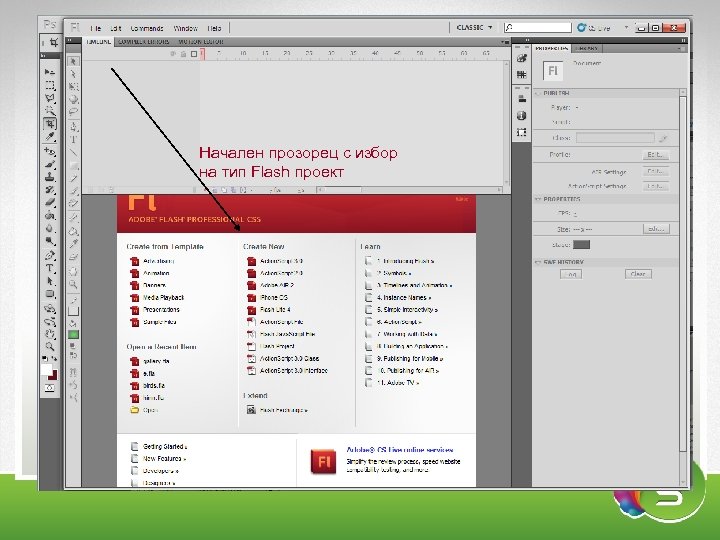Click the Log button in SWF History
The height and width of the screenshot is (540, 720).
571,274
